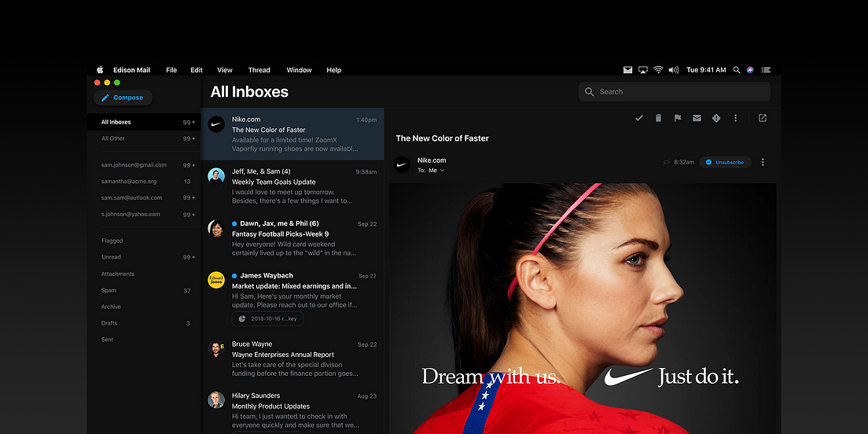Click the Edward Jones avatar for James Waybach
Image resolution: width=868 pixels, height=434 pixels.
[216, 280]
